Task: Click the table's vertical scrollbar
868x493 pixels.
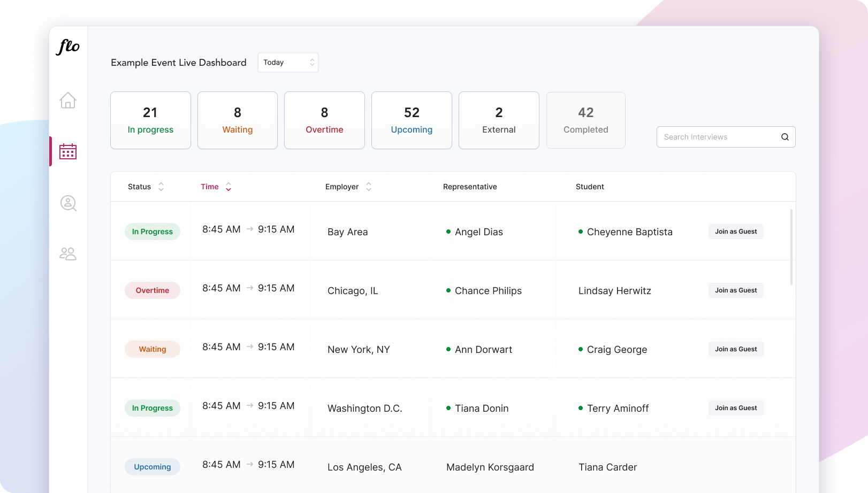Action: pyautogui.click(x=791, y=247)
